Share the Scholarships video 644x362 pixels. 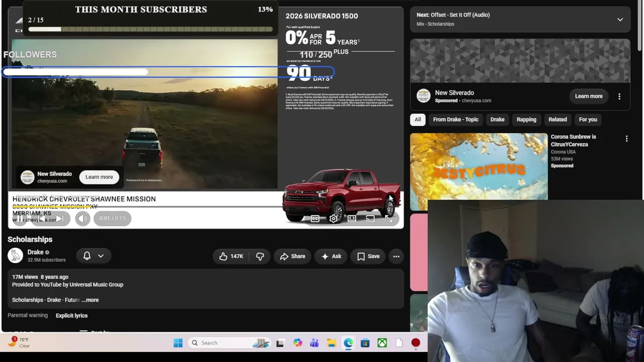pos(292,256)
